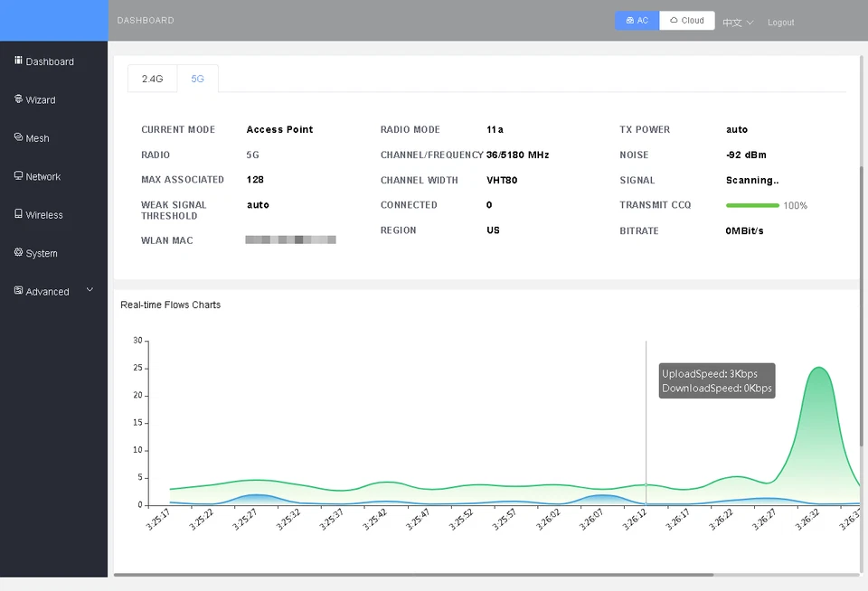Select the 2.4G radio tab

(153, 79)
